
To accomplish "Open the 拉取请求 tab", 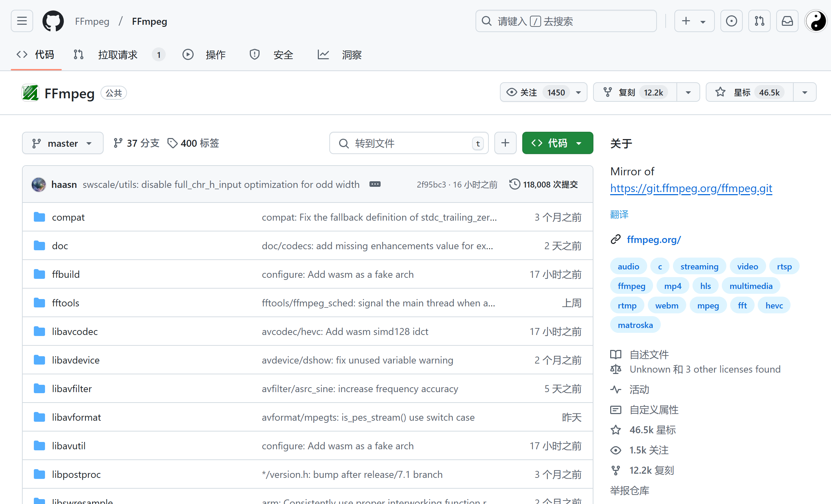I will coord(119,55).
